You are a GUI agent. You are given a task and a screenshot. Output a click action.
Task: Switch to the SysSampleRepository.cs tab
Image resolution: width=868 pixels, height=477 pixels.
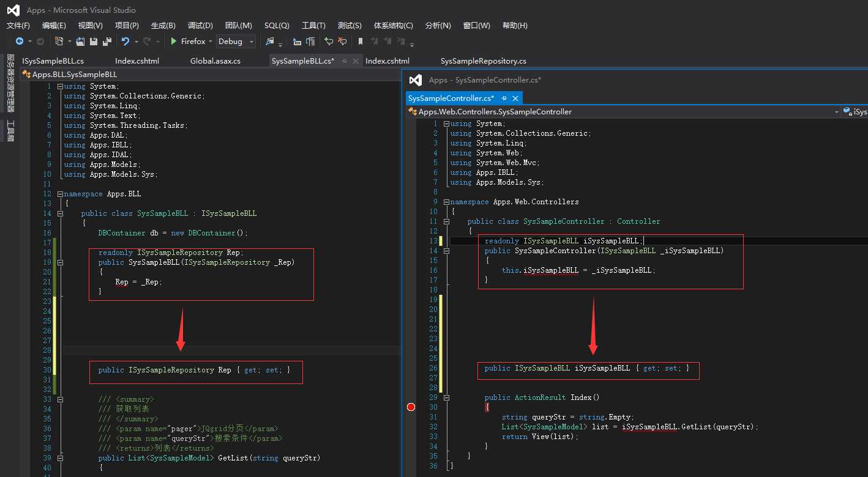coord(484,61)
